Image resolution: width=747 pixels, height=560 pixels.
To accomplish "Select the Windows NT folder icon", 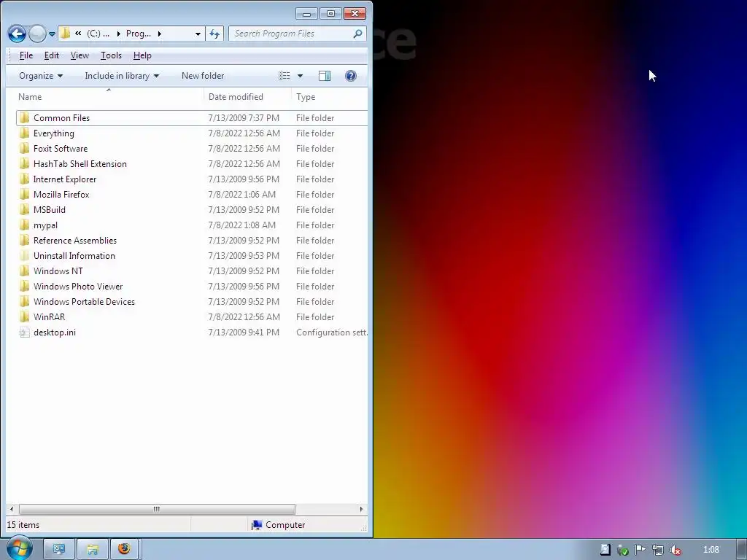I will [24, 271].
